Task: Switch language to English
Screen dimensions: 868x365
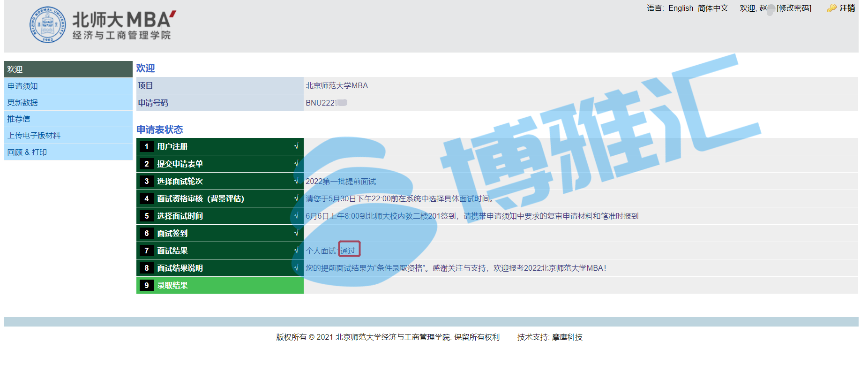Action: 681,8
